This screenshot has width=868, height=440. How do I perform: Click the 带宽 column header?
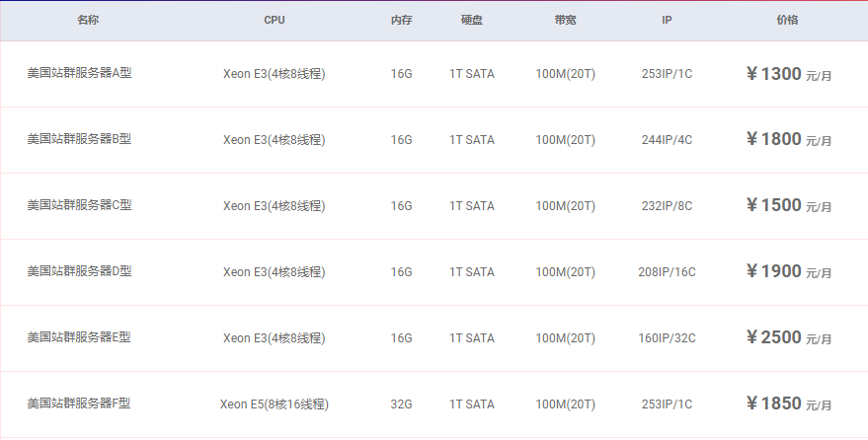(x=566, y=20)
